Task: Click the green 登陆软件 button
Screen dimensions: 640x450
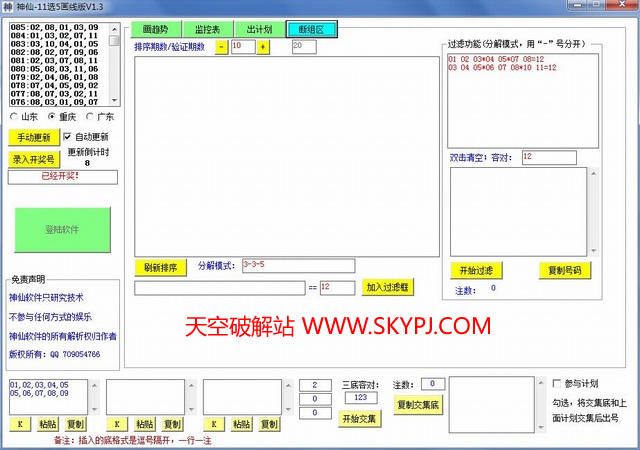Action: [62, 230]
